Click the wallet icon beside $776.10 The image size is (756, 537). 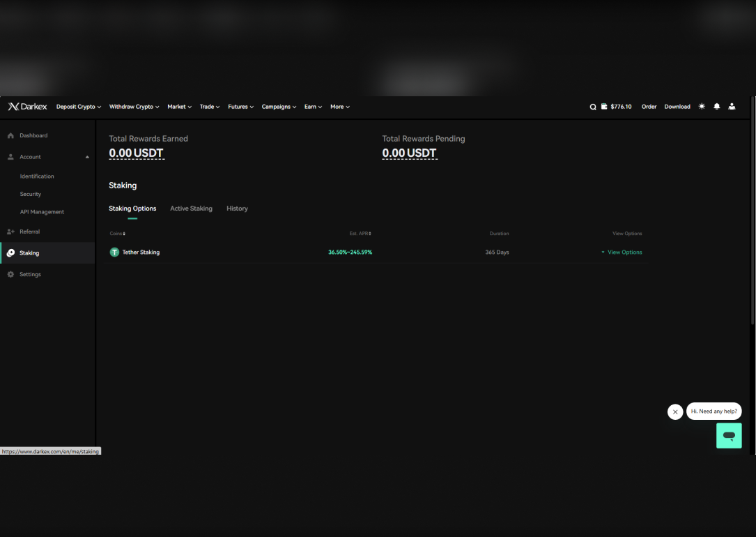[x=604, y=107]
